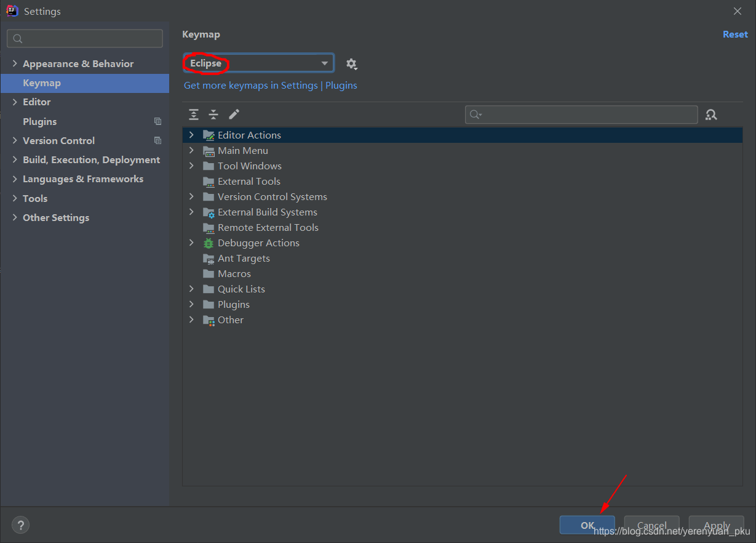Expand External Build Systems tree node

coord(191,212)
